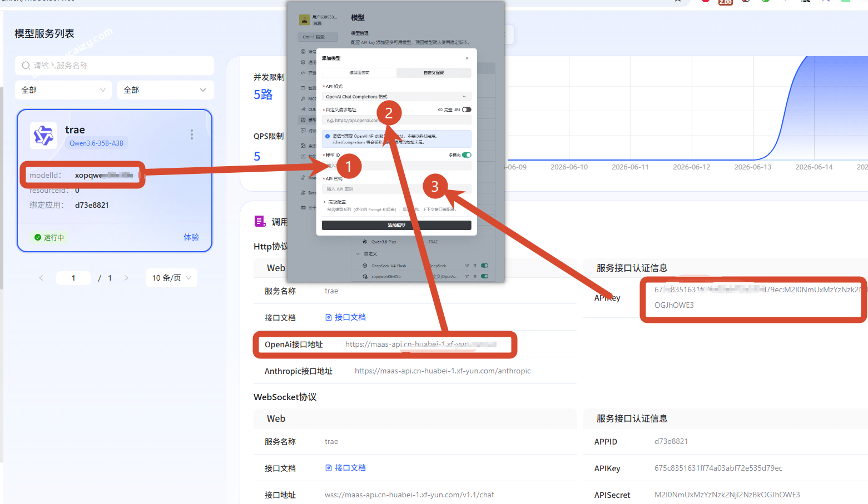The width and height of the screenshot is (868, 504).
Task: Click the 添加模型 submit button in Trae dialog
Action: (396, 225)
